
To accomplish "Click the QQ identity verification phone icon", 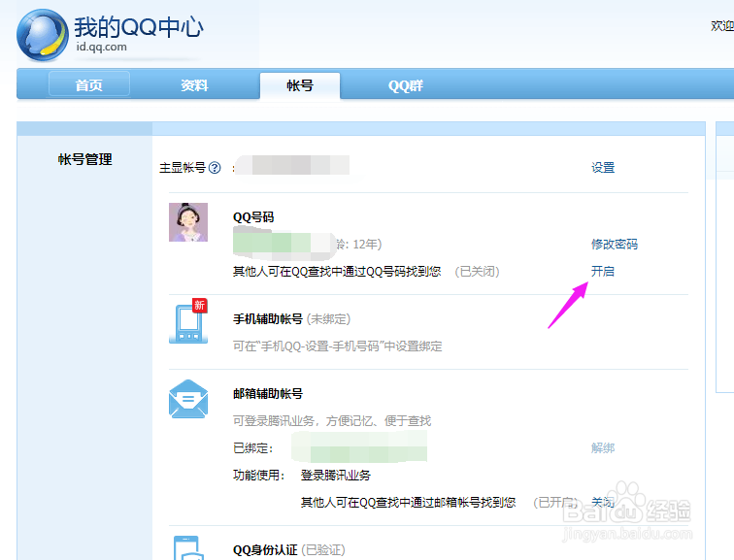I will coord(188,547).
